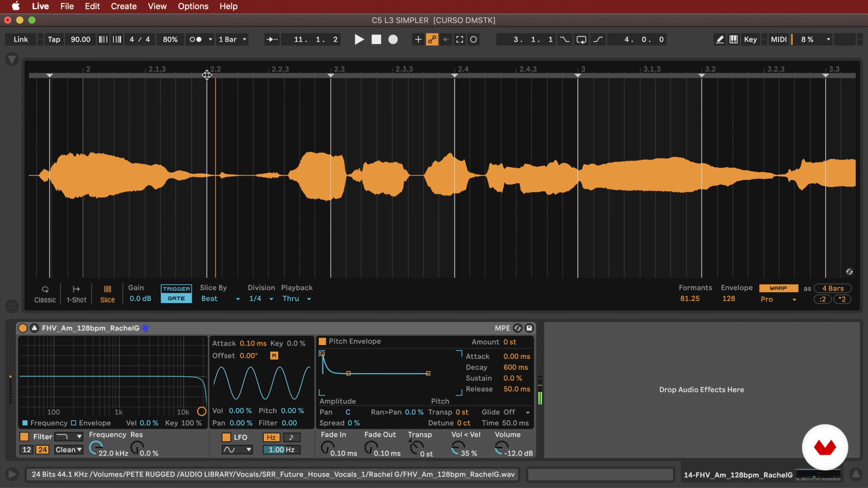Collapse Simpler sample view triangle
This screenshot has width=868, height=488.
pos(34,328)
